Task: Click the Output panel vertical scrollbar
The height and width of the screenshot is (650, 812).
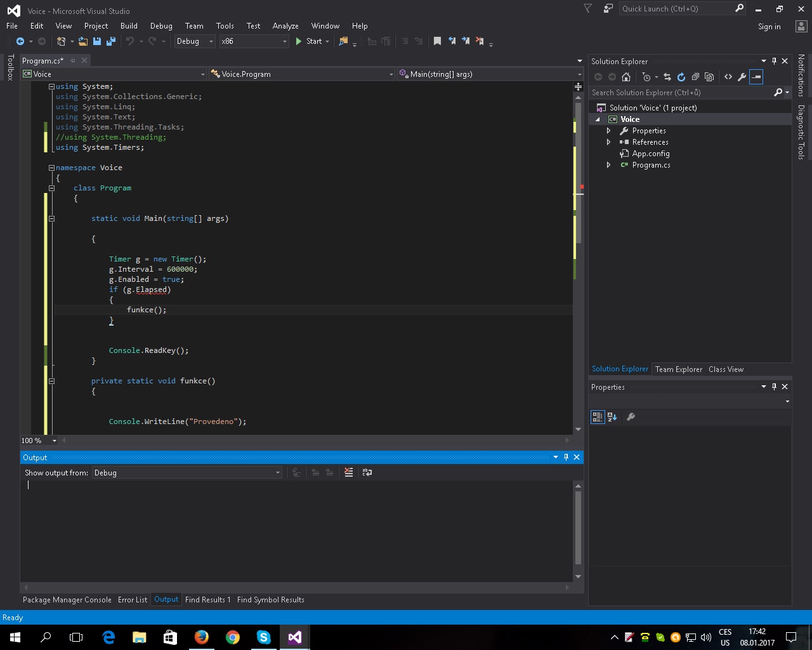Action: pyautogui.click(x=578, y=527)
